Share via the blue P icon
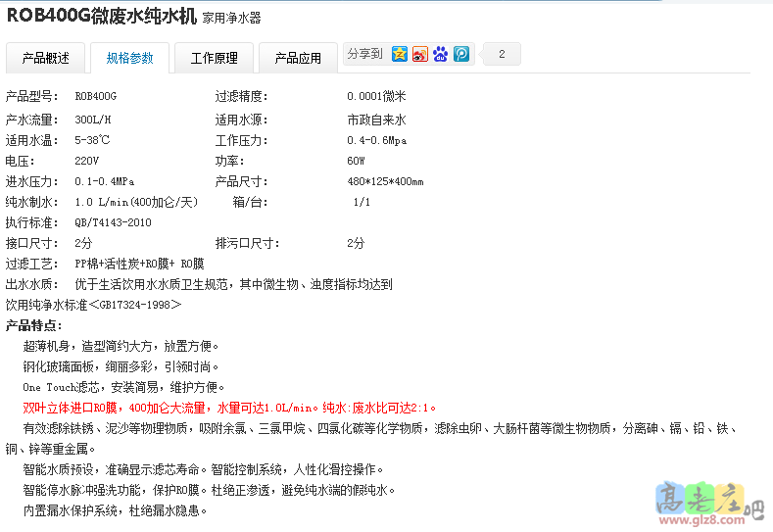This screenshot has width=773, height=532. pyautogui.click(x=461, y=54)
